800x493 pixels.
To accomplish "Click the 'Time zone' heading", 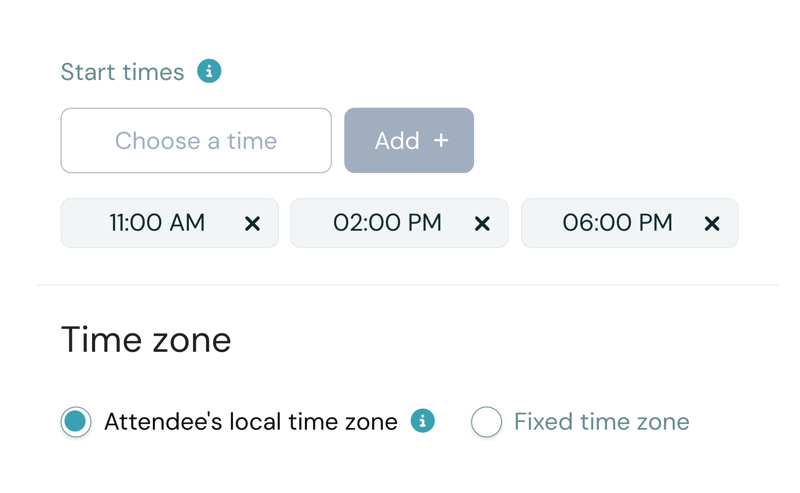I will pyautogui.click(x=146, y=340).
